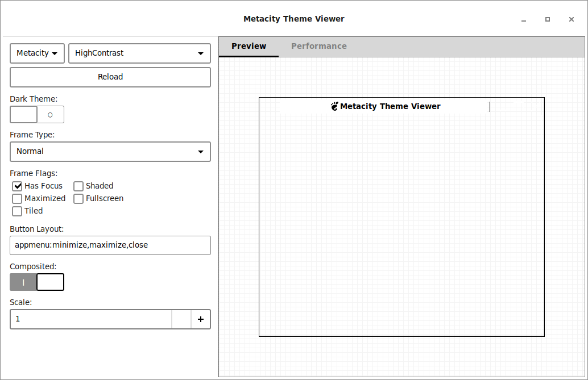The width and height of the screenshot is (588, 380).
Task: Open the Frame Type dropdown
Action: 110,152
